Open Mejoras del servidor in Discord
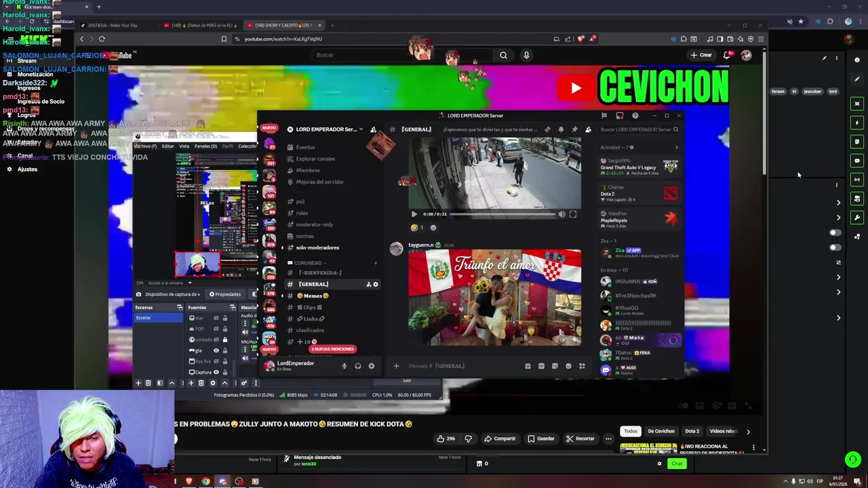The width and height of the screenshot is (868, 488). [319, 182]
